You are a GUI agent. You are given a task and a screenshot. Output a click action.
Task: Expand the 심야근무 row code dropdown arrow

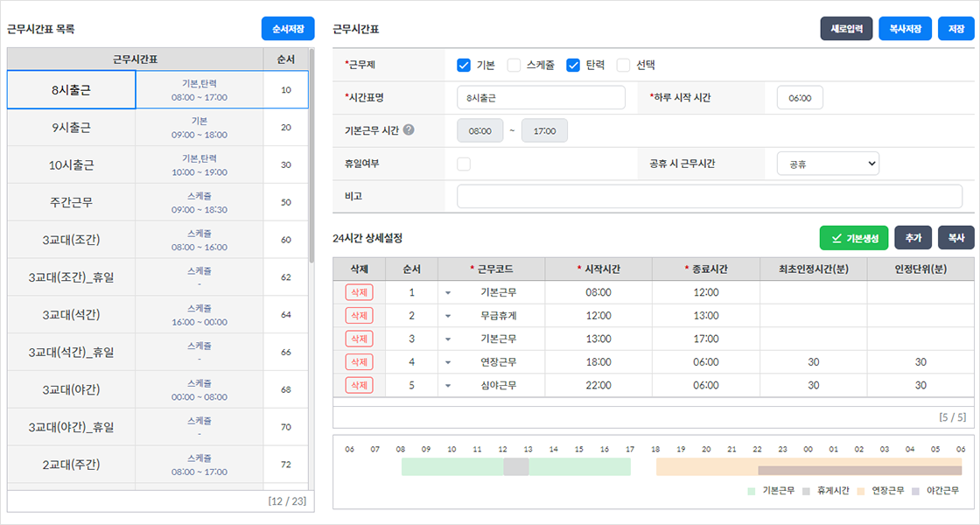(x=448, y=386)
